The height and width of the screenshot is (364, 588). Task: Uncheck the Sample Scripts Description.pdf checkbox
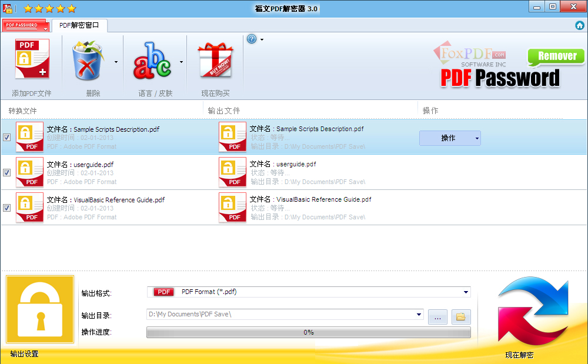click(6, 137)
